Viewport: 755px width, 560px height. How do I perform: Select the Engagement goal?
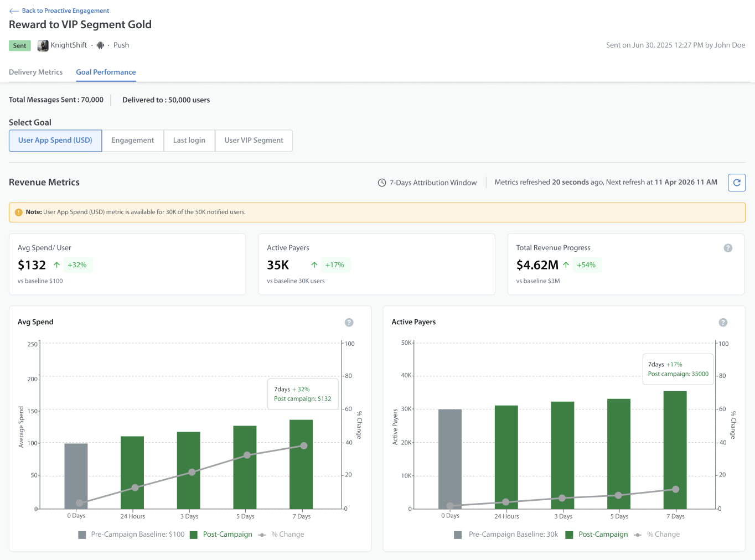coord(133,141)
